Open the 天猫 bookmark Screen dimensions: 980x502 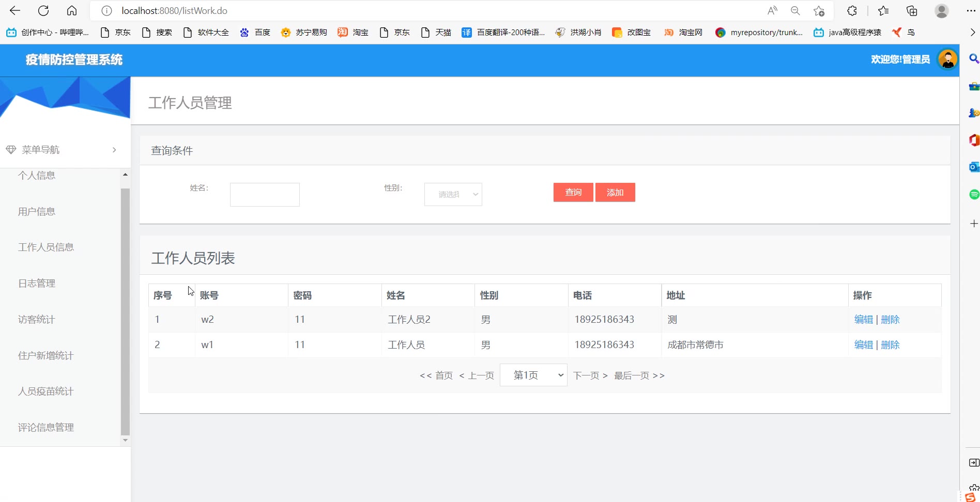point(436,33)
